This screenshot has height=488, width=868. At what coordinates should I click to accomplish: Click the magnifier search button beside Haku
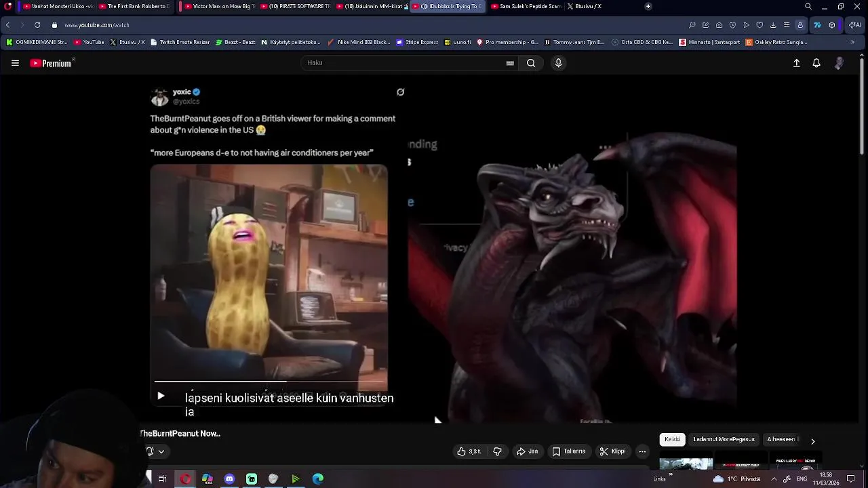point(531,63)
